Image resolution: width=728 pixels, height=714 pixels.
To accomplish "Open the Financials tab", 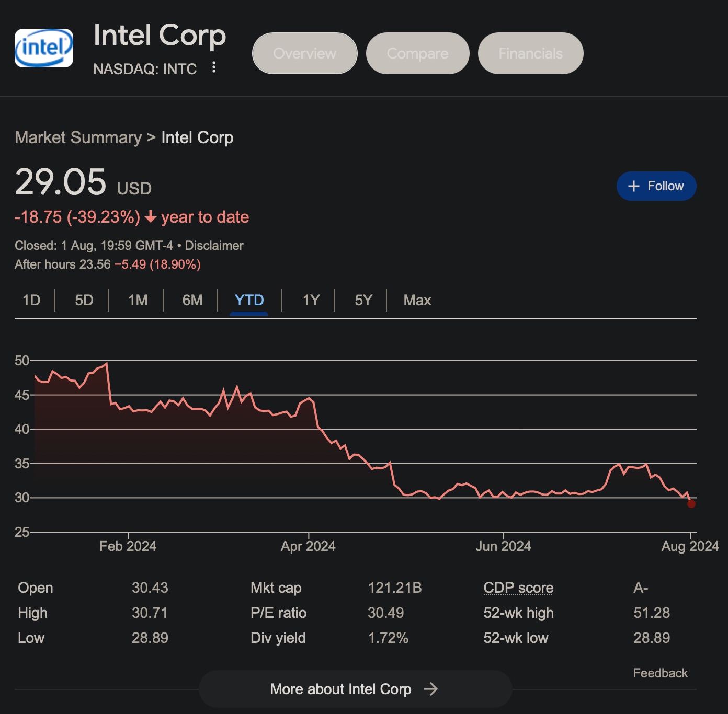I will click(531, 53).
